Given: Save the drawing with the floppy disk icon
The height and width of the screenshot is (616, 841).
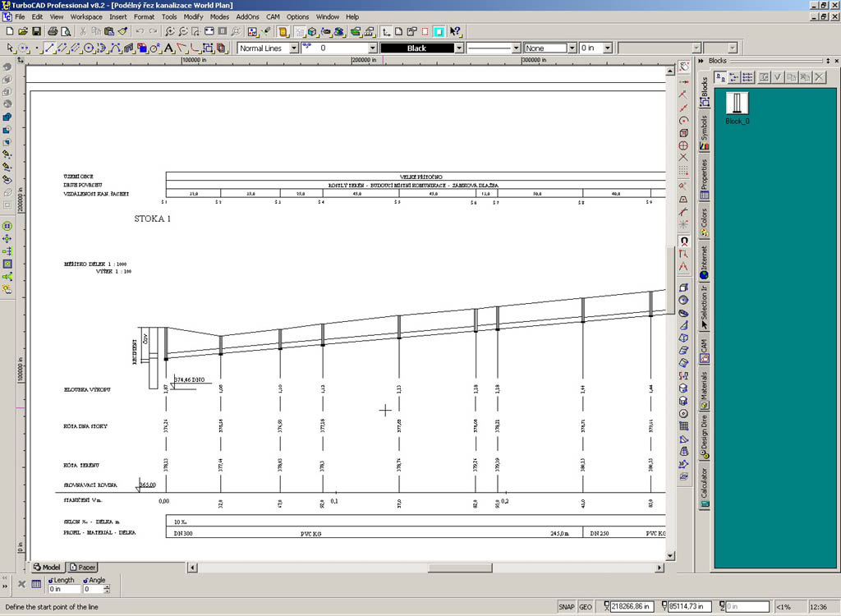Looking at the screenshot, I should [36, 32].
